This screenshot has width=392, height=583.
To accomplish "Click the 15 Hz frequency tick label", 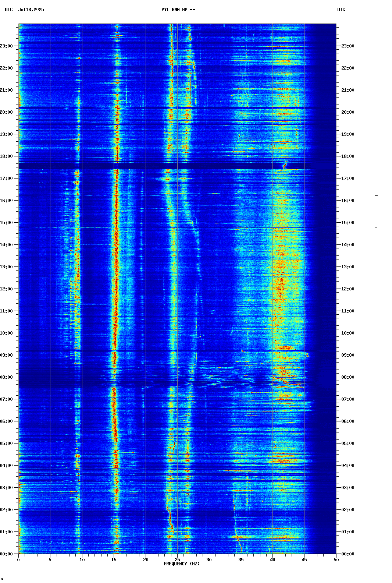I will pos(114,560).
